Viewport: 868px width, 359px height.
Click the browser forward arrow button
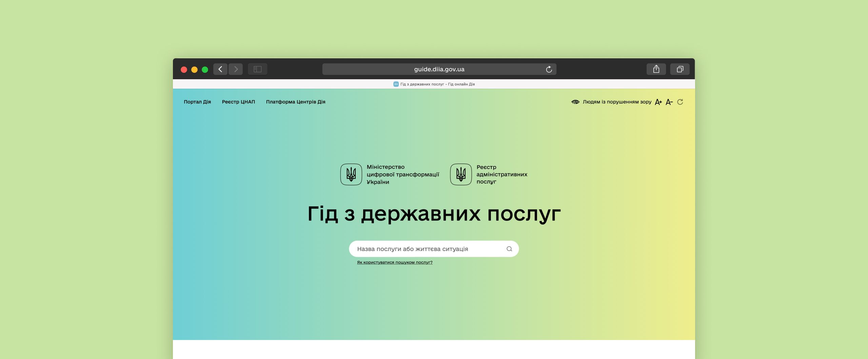(x=236, y=69)
